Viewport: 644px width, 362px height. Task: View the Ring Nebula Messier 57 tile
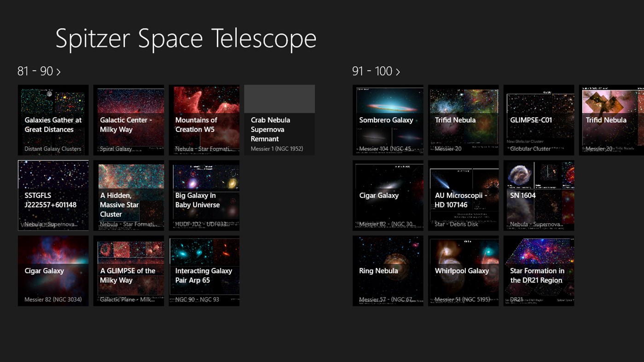[388, 270]
